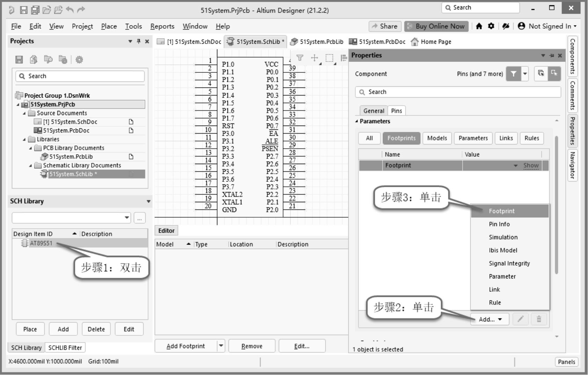Screen dimensions: 588x375
Task: Click the Place button in SCH Library
Action: coord(30,329)
